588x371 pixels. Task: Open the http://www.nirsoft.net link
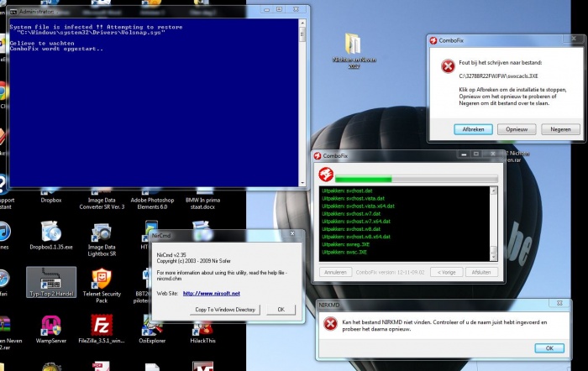point(212,294)
